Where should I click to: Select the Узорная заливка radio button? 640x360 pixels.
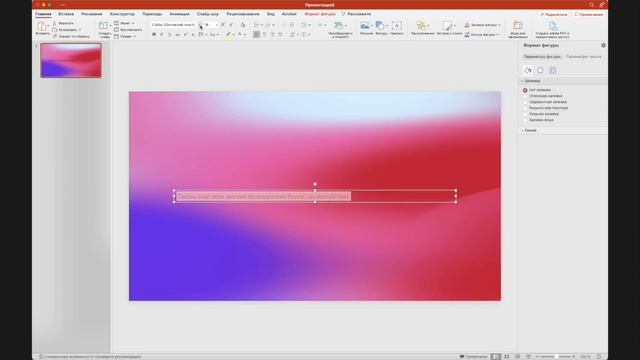(525, 114)
